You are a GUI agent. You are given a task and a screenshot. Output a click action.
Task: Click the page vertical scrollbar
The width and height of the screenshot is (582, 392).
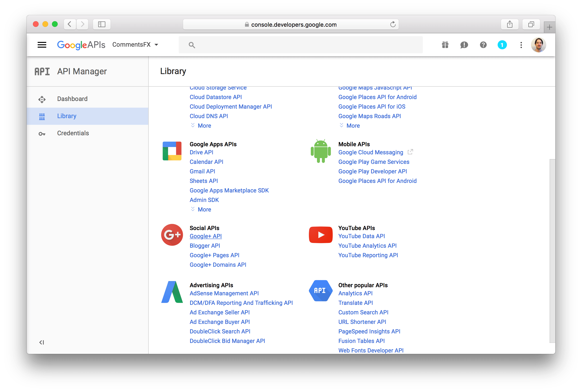point(552,250)
